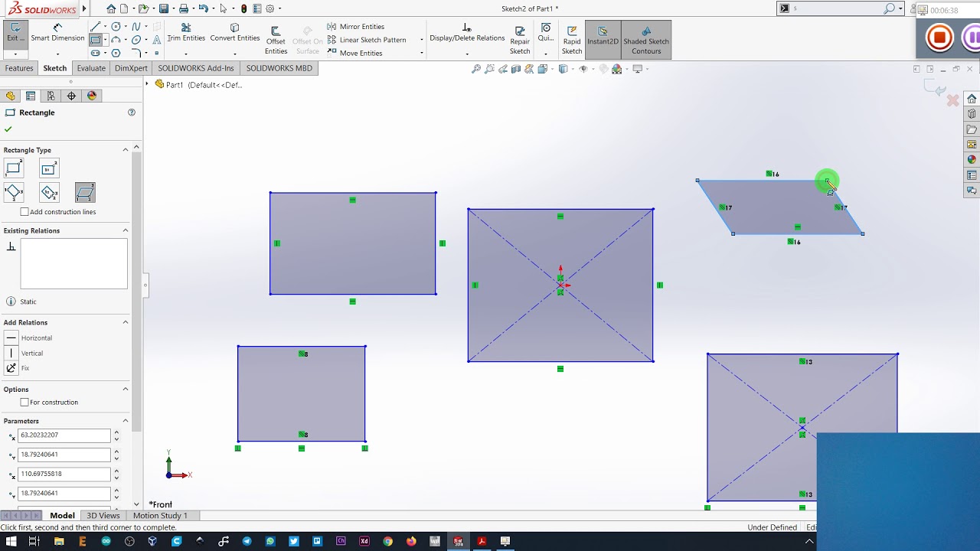Screen dimensions: 980x551
Task: Check For construction option
Action: coord(24,403)
